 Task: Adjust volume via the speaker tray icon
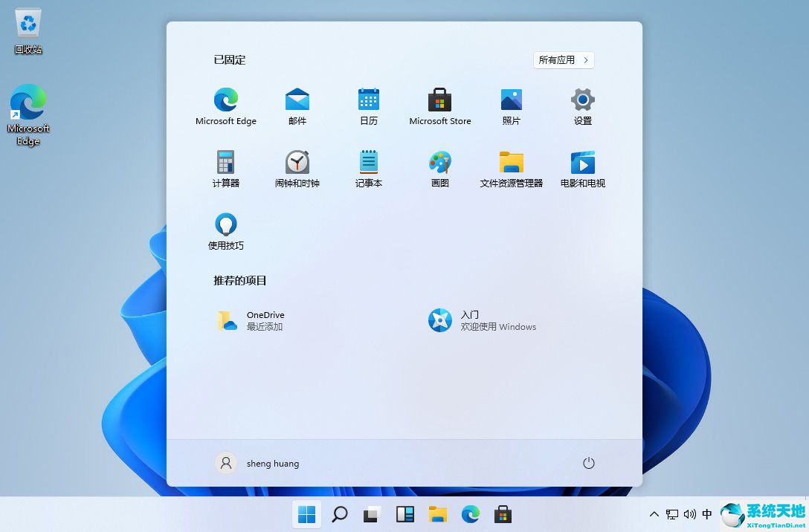pyautogui.click(x=689, y=513)
